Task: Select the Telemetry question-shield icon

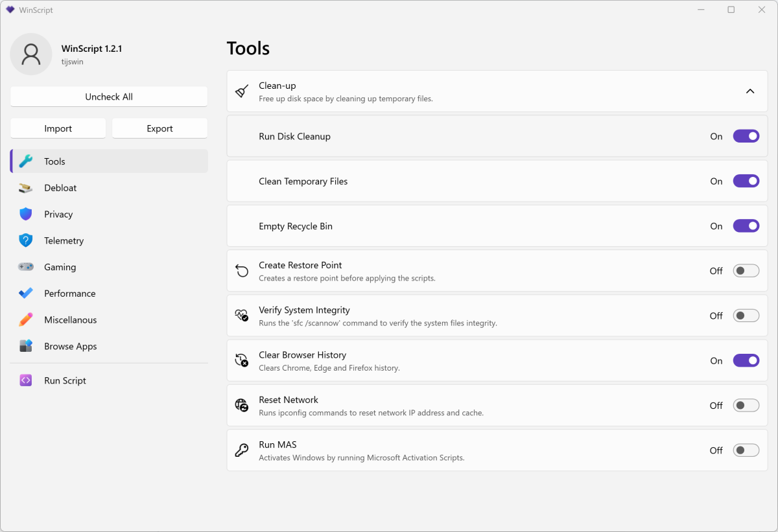Action: point(26,241)
